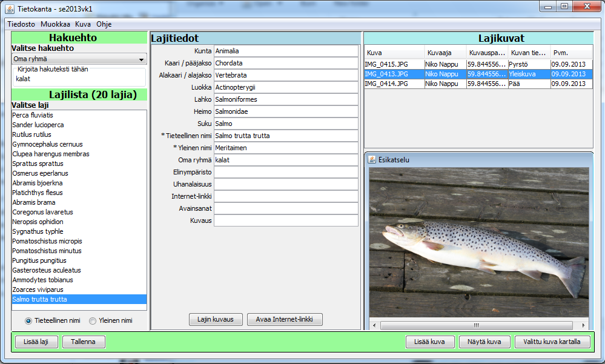
Task: Select the Tieteellinen nimi radio button
Action: click(28, 321)
